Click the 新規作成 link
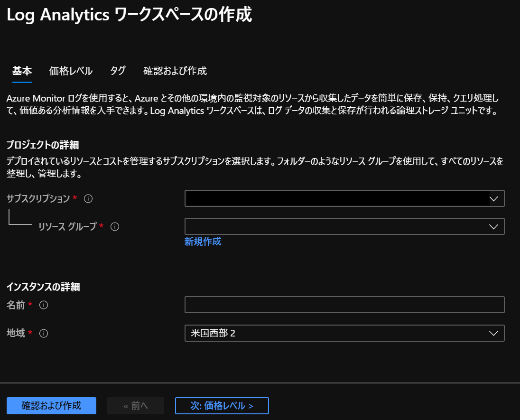The image size is (520, 420). [x=203, y=242]
